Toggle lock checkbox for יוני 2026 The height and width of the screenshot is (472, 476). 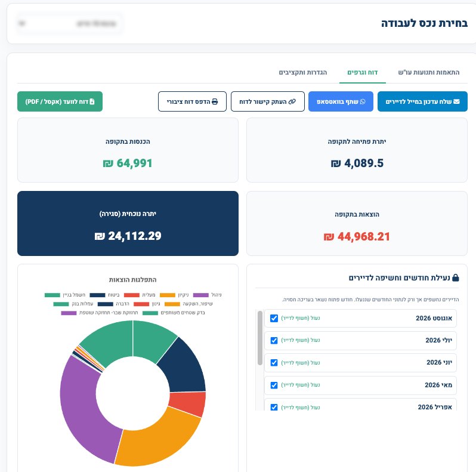(274, 363)
